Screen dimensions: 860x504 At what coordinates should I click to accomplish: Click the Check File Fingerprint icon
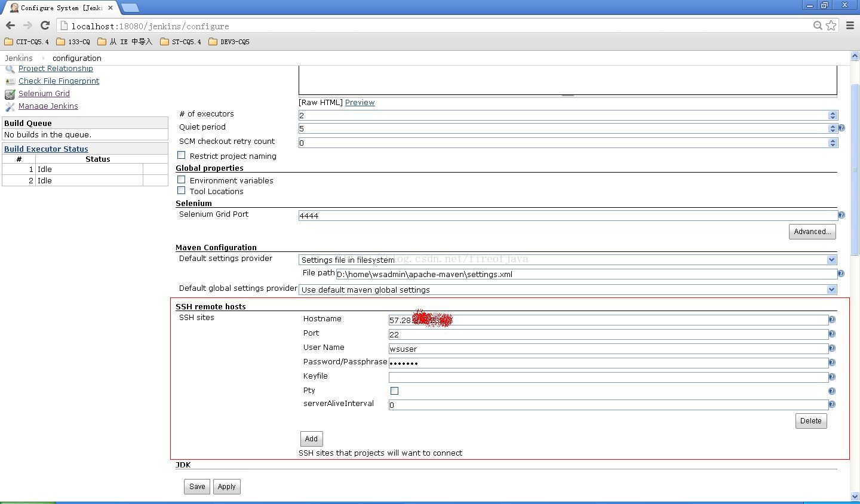[10, 81]
